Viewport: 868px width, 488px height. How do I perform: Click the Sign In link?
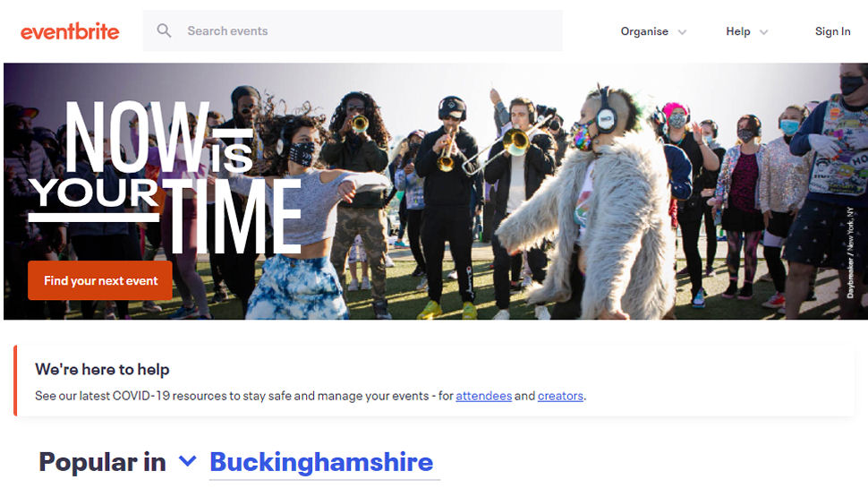click(832, 31)
